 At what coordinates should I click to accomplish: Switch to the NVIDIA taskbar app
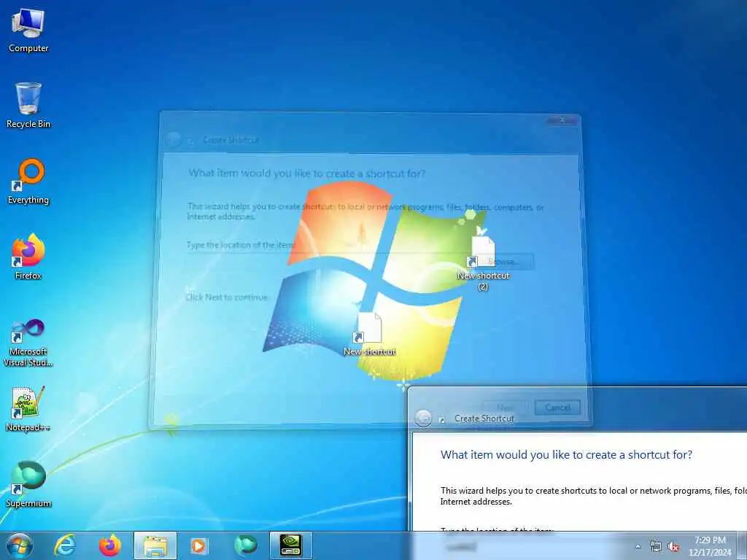pyautogui.click(x=290, y=545)
